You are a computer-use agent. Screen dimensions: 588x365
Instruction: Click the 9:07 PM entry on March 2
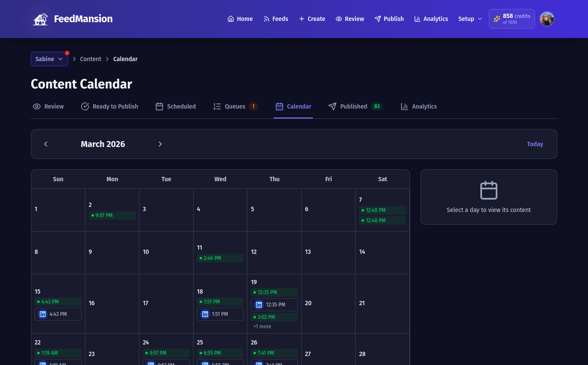pyautogui.click(x=112, y=215)
